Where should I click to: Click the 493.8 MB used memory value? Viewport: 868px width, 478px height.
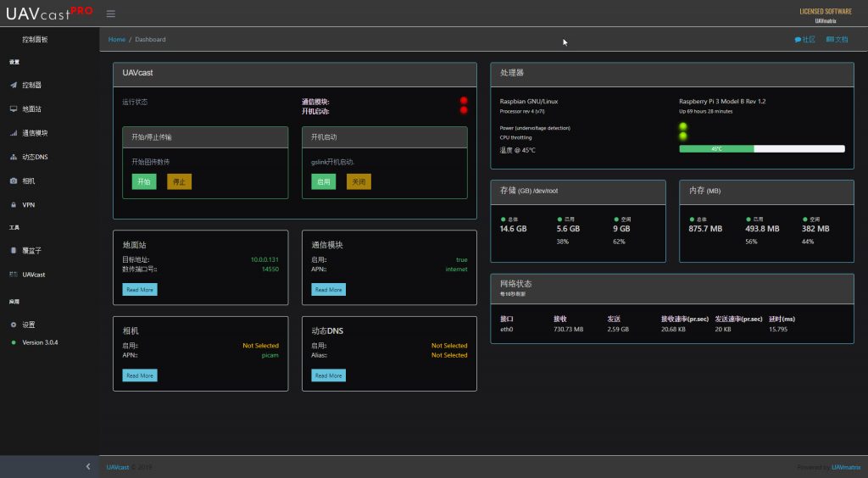(762, 229)
